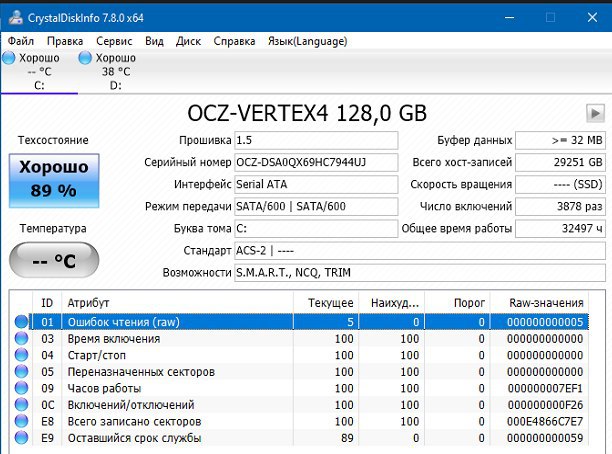Screen dimensions: 612x454
Task: Click the next disk arrow button
Action: (x=595, y=114)
